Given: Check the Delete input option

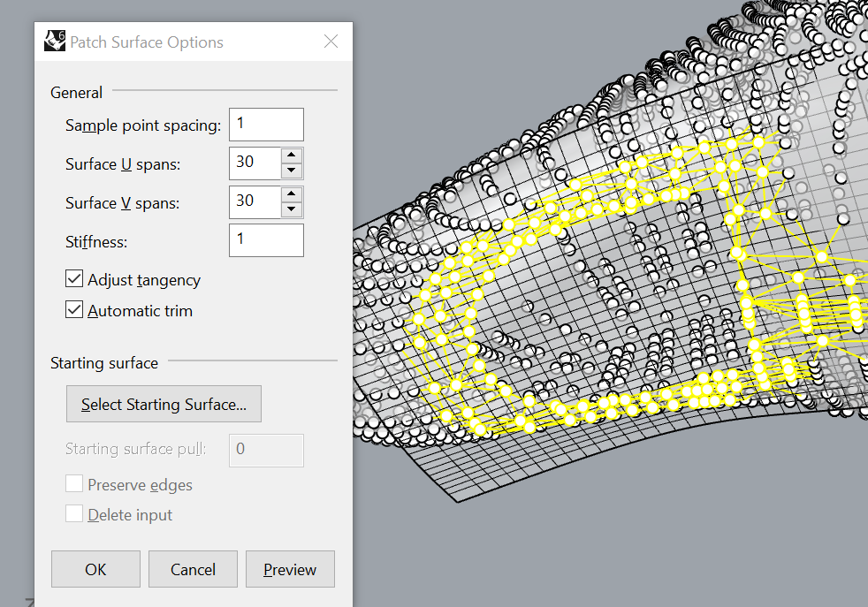Looking at the screenshot, I should pos(74,514).
